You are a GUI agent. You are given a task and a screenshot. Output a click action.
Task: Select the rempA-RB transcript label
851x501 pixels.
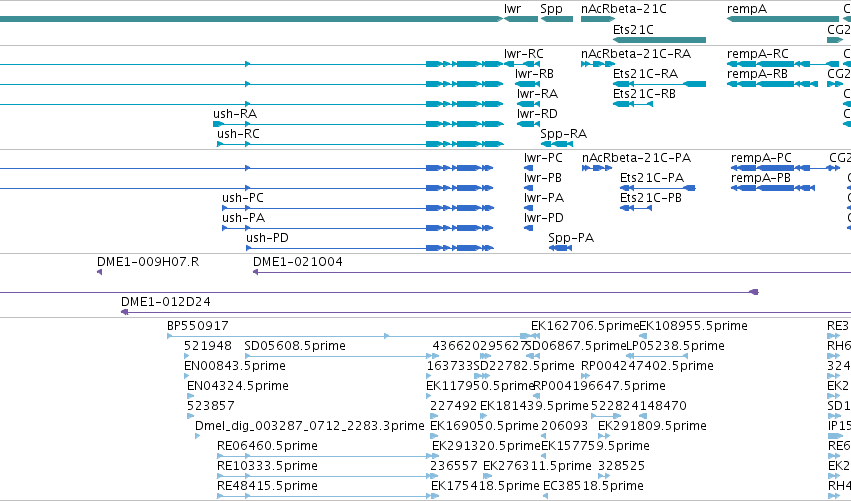757,74
